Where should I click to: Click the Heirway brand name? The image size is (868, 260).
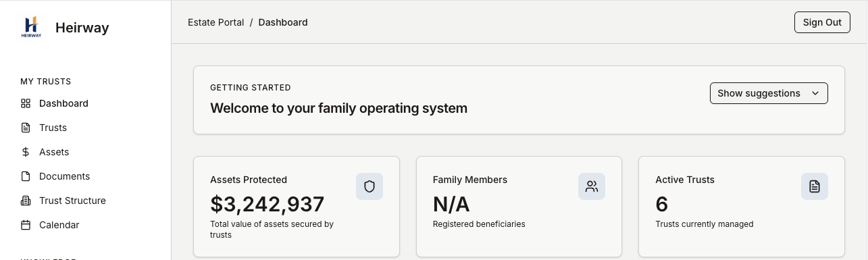pyautogui.click(x=82, y=28)
